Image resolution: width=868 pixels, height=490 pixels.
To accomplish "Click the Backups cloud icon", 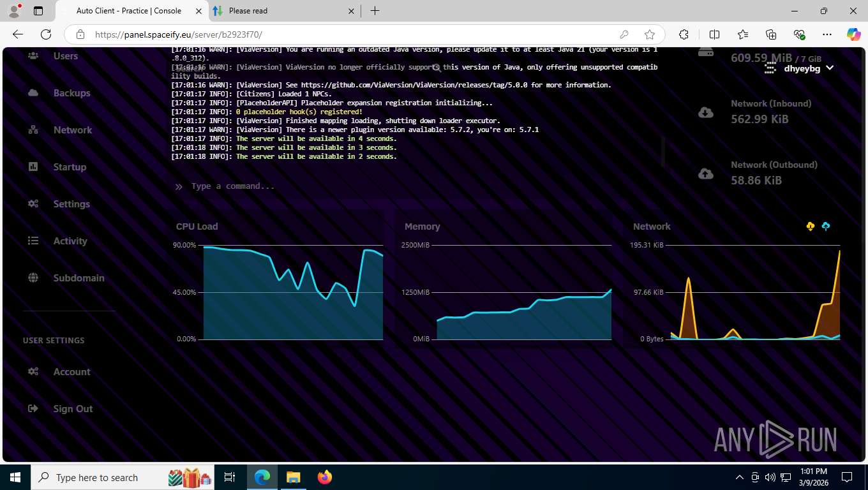I will pyautogui.click(x=33, y=93).
